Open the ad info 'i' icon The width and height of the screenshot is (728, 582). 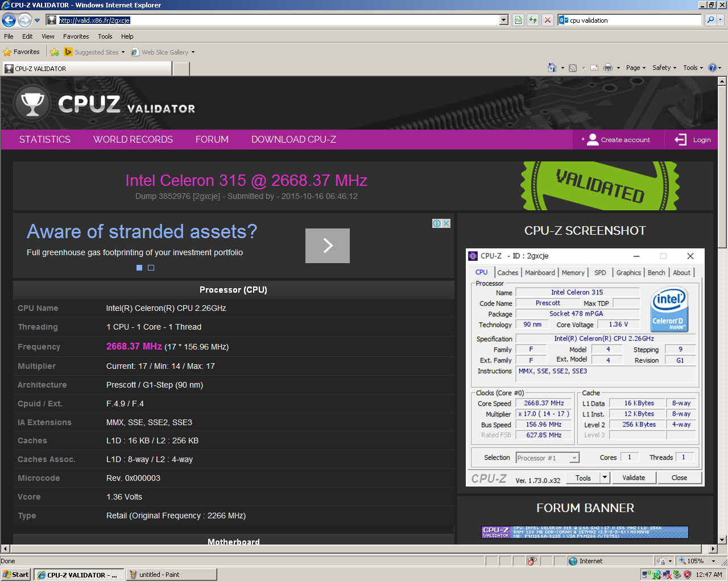point(437,223)
